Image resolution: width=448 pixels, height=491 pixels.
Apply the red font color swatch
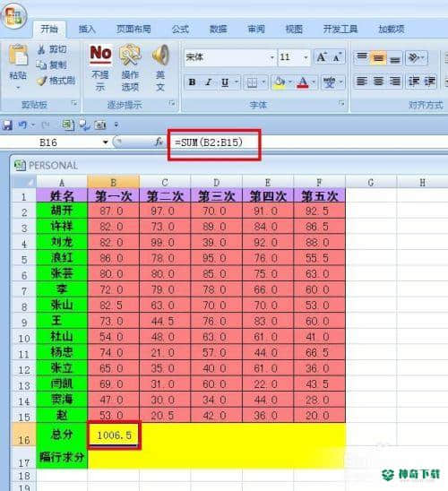303,82
